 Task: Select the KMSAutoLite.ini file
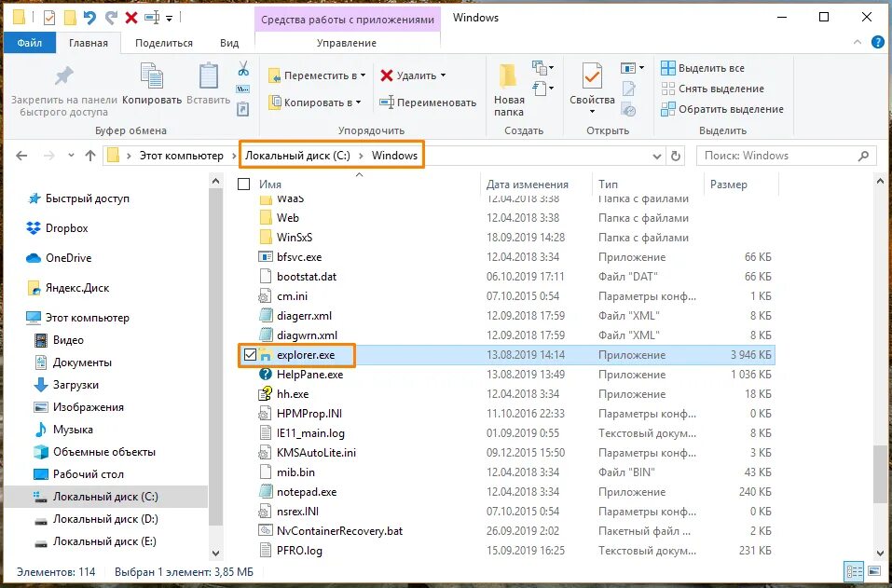click(316, 453)
